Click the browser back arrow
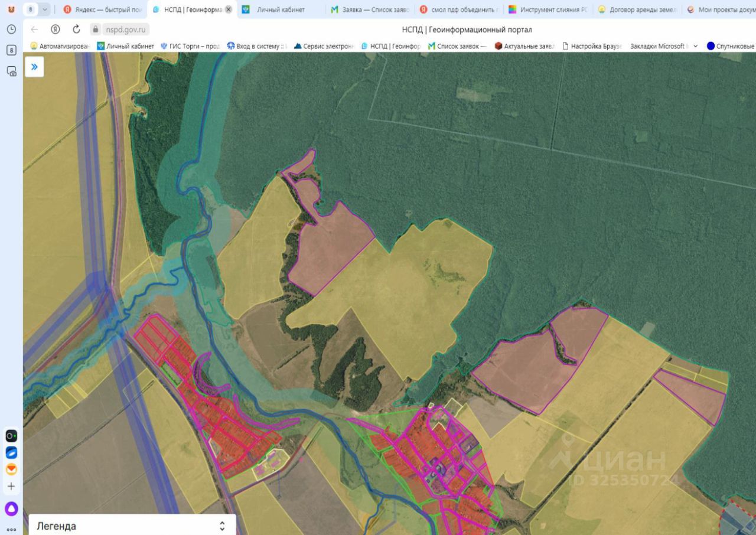The image size is (756, 535). (34, 30)
